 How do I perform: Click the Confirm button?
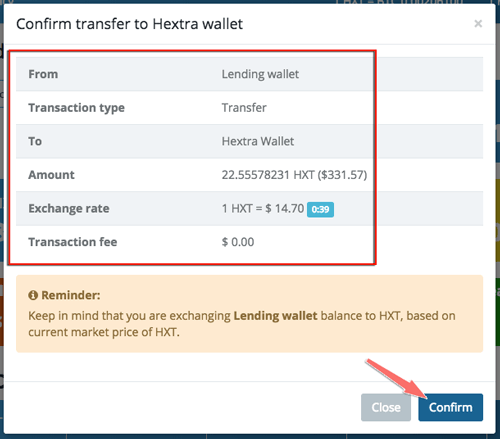[x=450, y=407]
